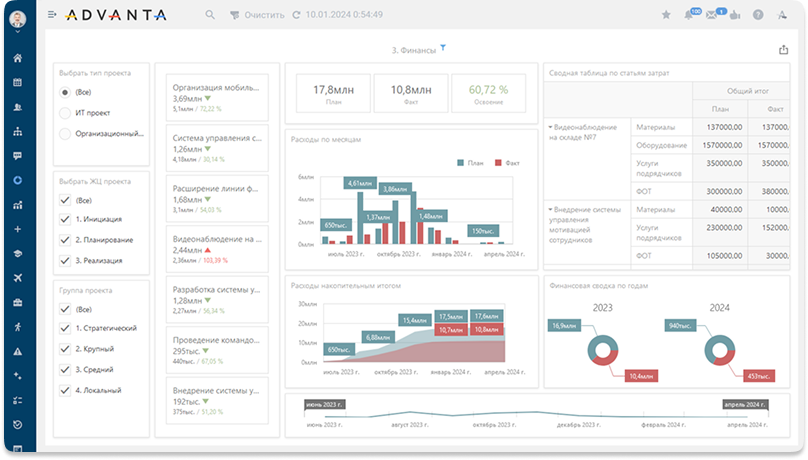Click the help question mark icon

coord(757,15)
